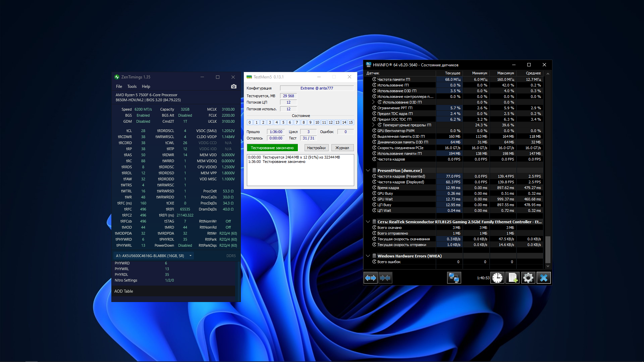Click HWiNFO collapse columns arrows button
Image resolution: width=644 pixels, height=362 pixels.
pos(385,278)
